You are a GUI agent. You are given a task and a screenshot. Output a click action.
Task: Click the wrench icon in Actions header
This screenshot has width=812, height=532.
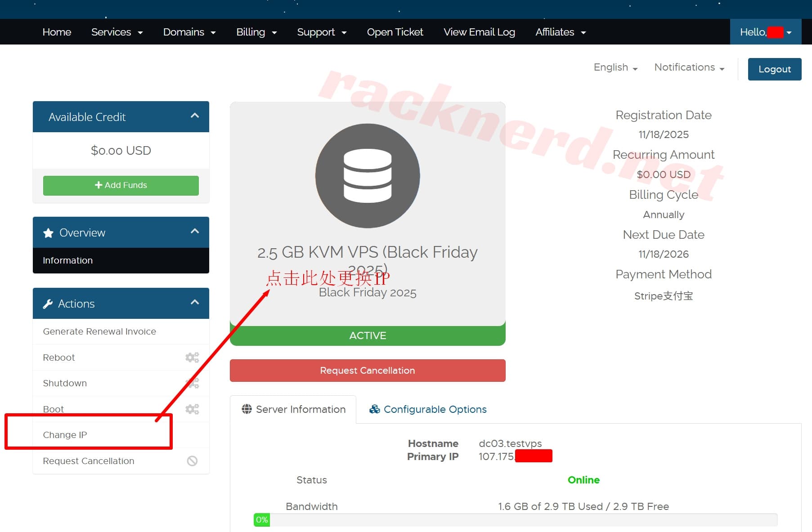pos(48,304)
